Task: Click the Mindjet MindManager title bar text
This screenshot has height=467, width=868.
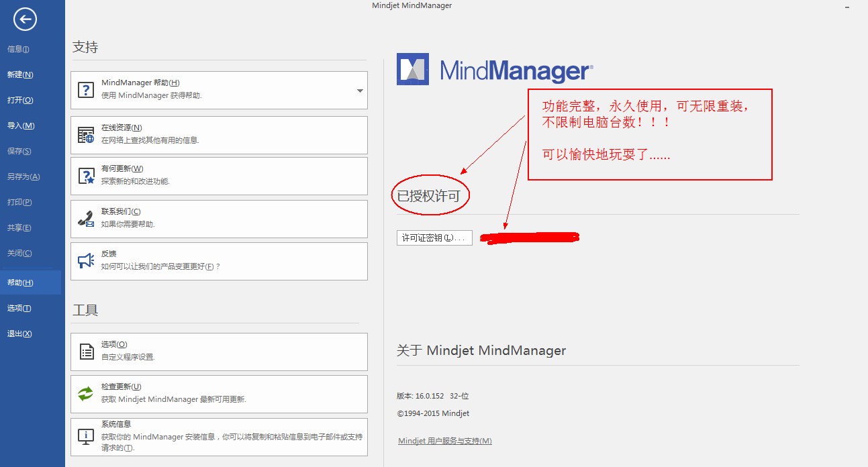Action: [x=412, y=5]
